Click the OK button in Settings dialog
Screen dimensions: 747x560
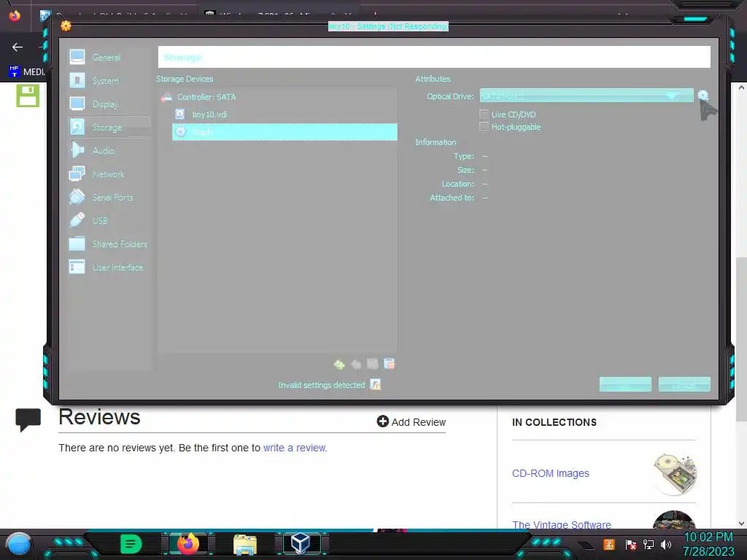(625, 385)
